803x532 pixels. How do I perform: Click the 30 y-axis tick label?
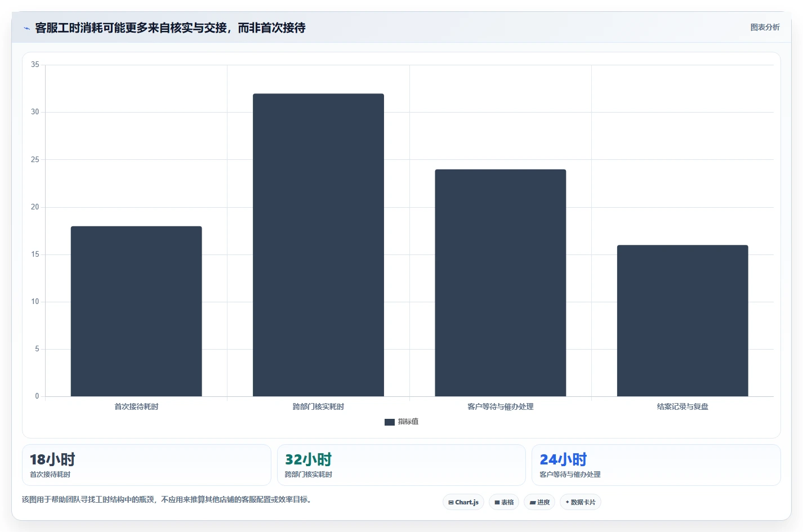(x=35, y=112)
